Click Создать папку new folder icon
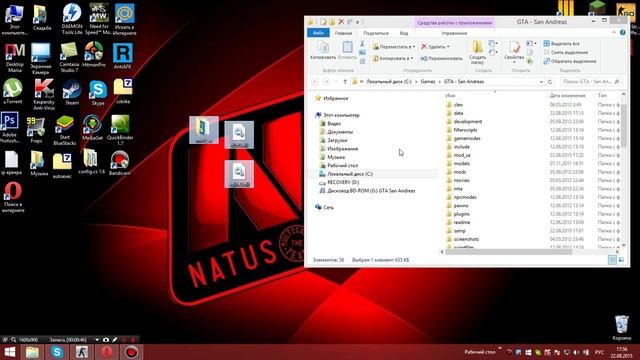The image size is (640, 360). click(477, 52)
